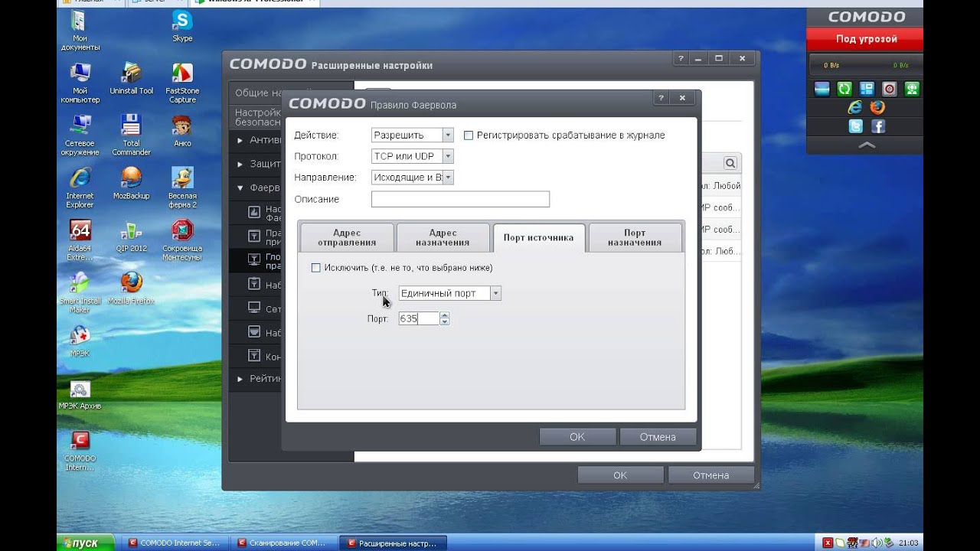Switch to Сканирование COMODO taskbar button
This screenshot has width=980, height=551.
pyautogui.click(x=283, y=543)
